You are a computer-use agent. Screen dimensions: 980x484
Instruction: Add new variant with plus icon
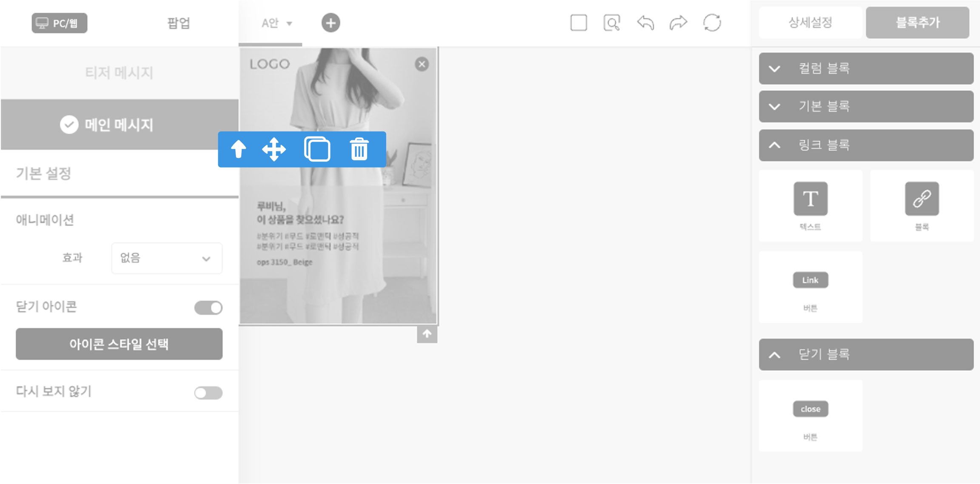[x=330, y=23]
